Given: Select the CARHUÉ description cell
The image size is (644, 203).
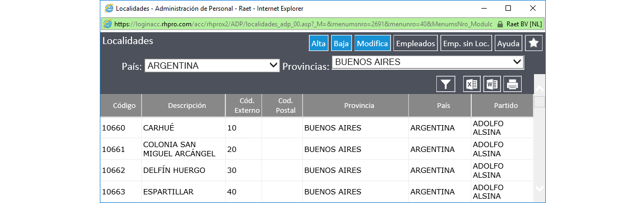Looking at the screenshot, I should tap(183, 128).
